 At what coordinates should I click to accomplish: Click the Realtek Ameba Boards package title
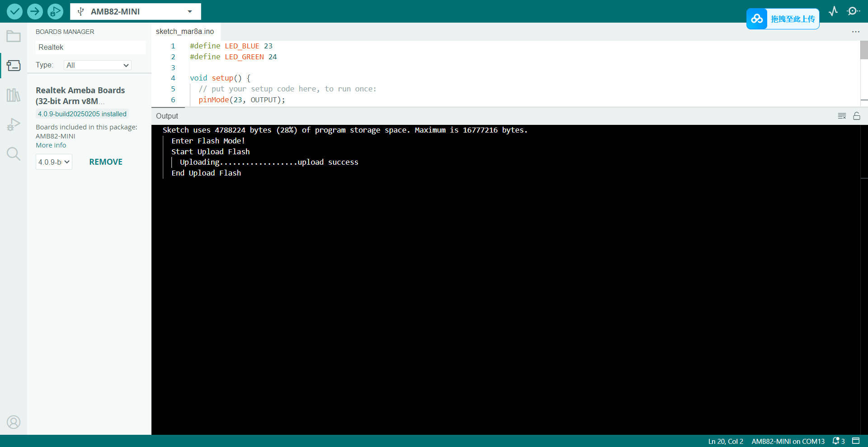click(x=80, y=95)
